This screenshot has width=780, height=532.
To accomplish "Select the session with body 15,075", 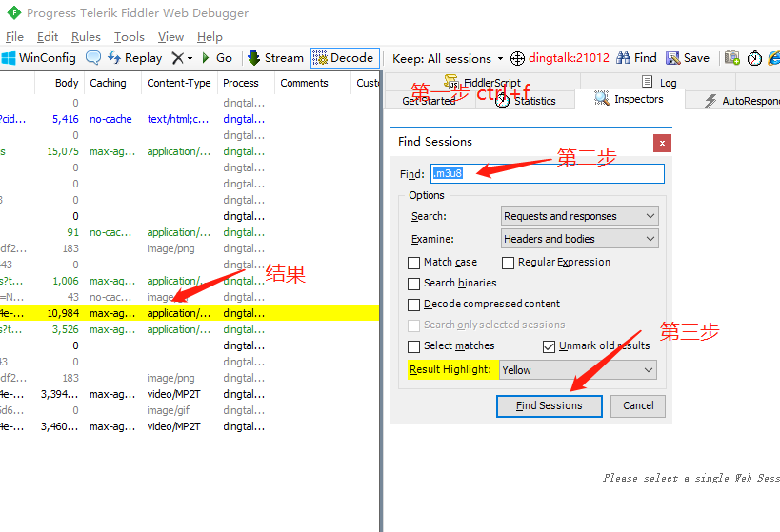I will coord(189,151).
